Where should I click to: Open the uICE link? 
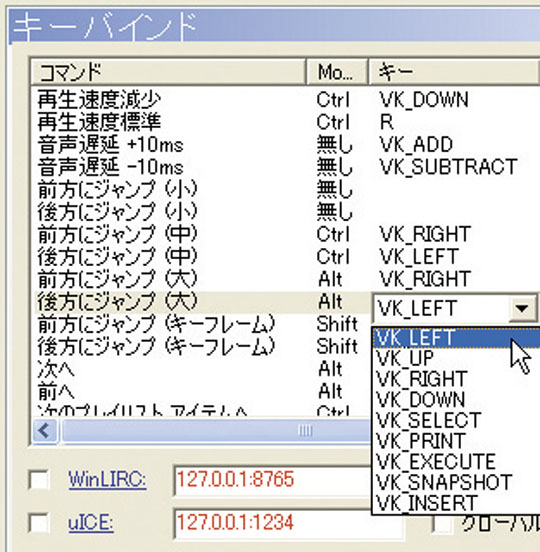(x=91, y=523)
